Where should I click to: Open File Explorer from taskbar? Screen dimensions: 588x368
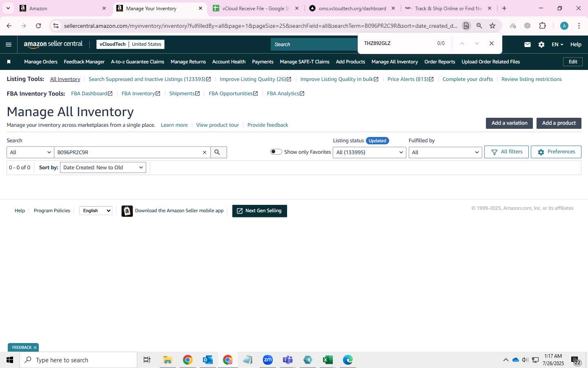click(167, 360)
